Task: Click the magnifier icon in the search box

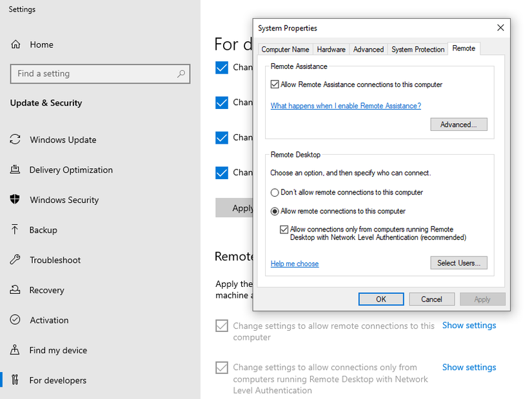Action: pyautogui.click(x=181, y=73)
